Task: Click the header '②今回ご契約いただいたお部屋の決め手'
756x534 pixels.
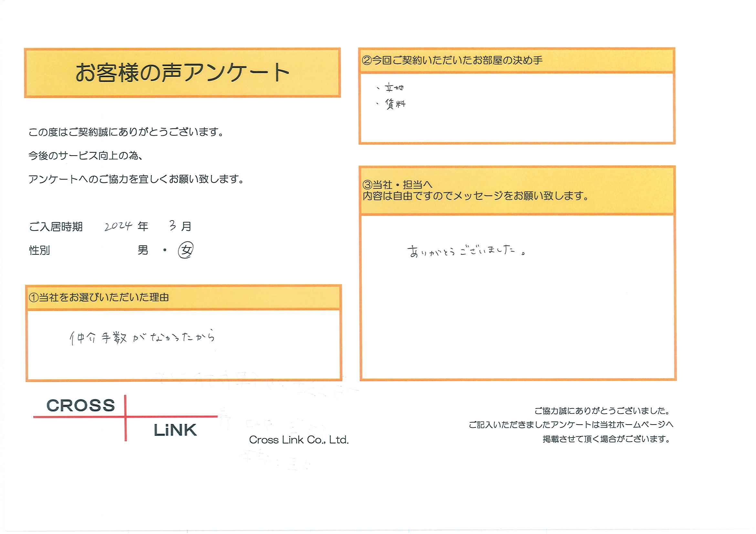Action: [x=452, y=60]
